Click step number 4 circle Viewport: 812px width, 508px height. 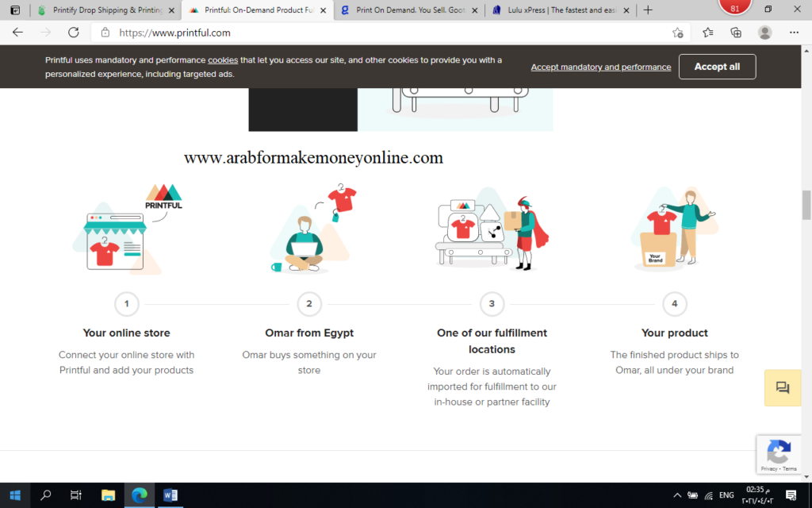(x=674, y=304)
